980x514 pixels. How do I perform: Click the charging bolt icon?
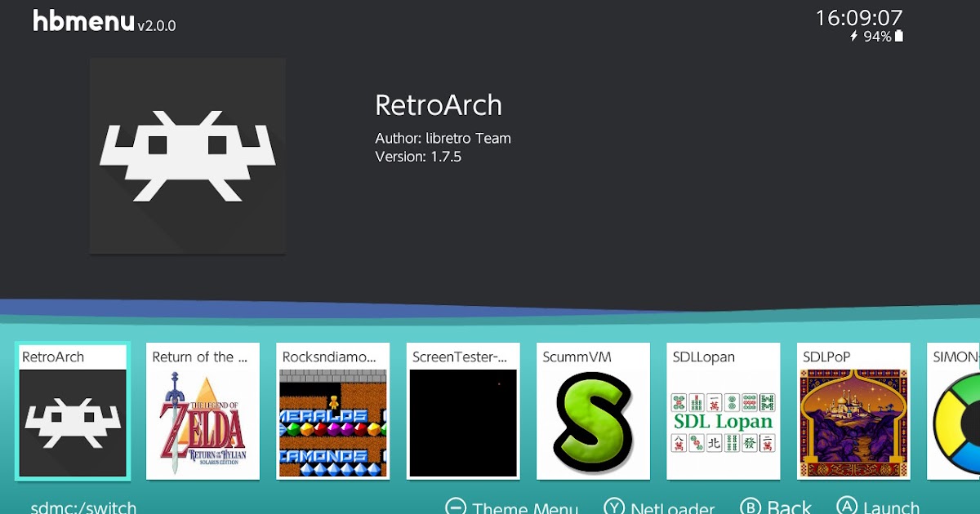pos(854,37)
